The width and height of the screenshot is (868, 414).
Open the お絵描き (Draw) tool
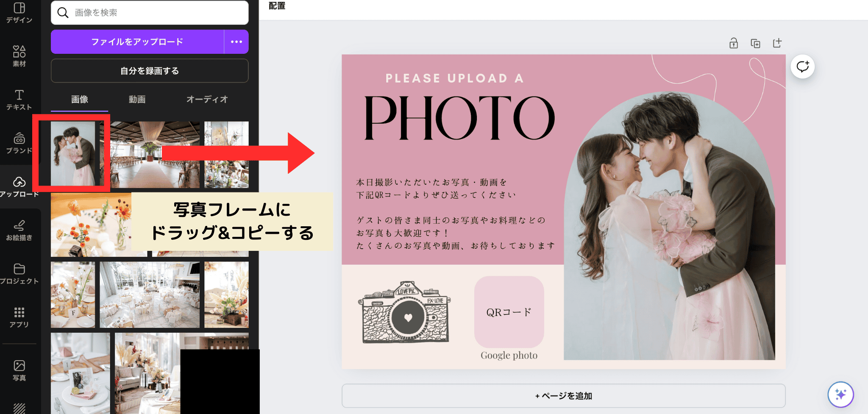coord(19,230)
